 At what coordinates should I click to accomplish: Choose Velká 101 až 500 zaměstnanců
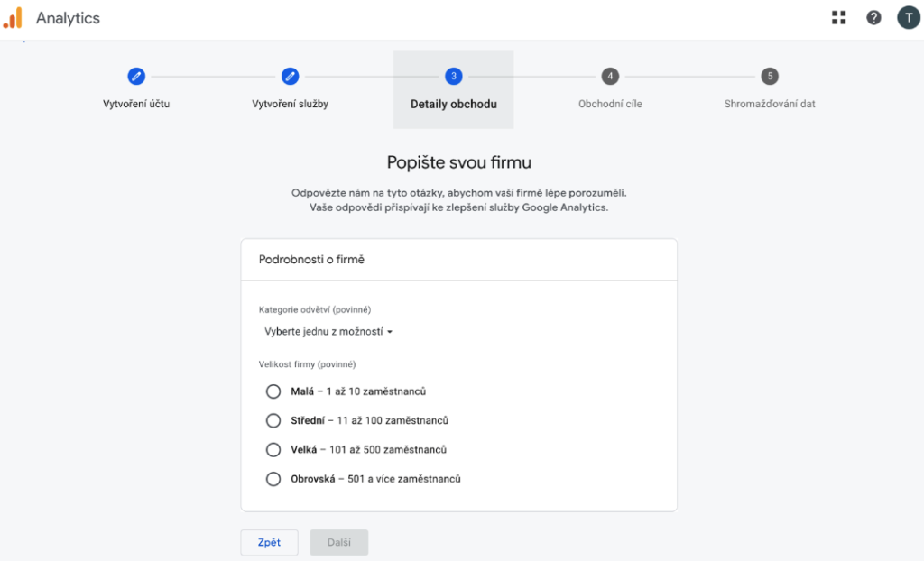273,449
